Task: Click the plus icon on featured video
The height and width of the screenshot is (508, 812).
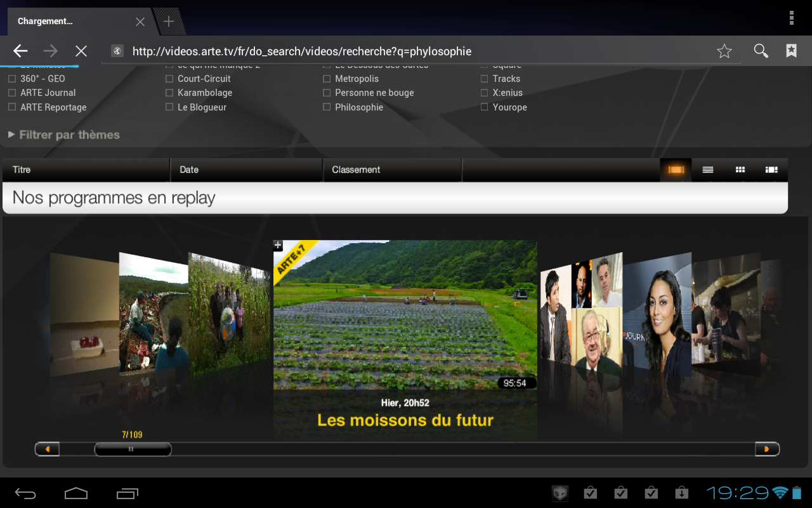Action: [277, 245]
